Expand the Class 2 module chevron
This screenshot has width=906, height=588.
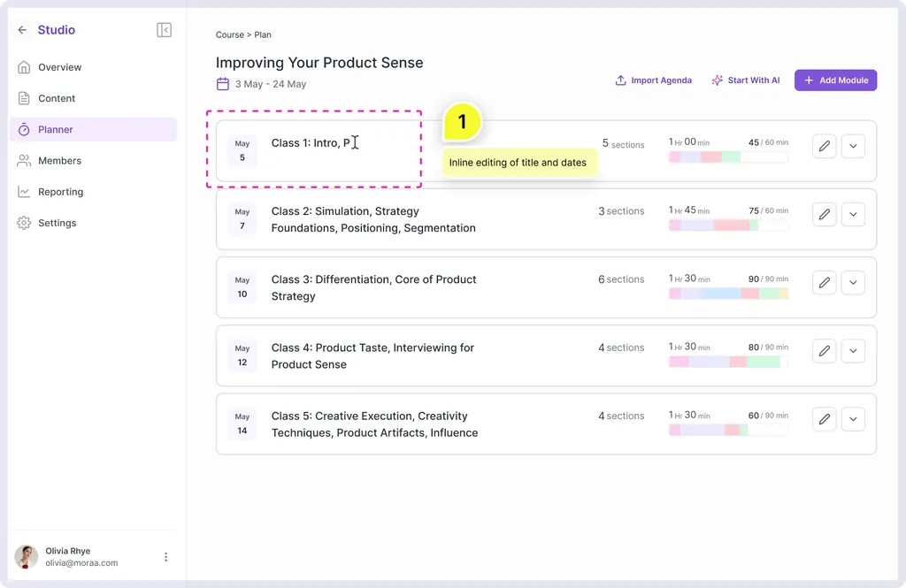pyautogui.click(x=853, y=214)
